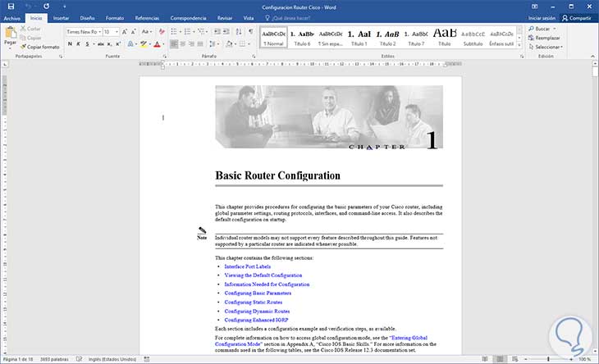Switch to the Referencias tab
Screen dimensions: 599x364
pyautogui.click(x=147, y=16)
